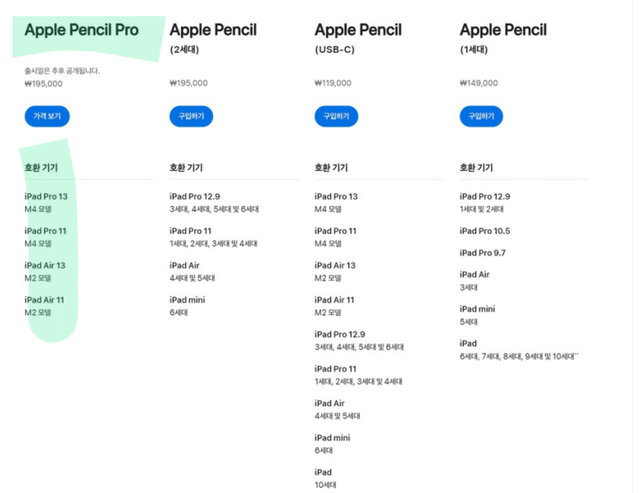Buy the Apple Pencil (1세대) via 구입하기
Screen dimensions: 640x493
pyautogui.click(x=481, y=117)
